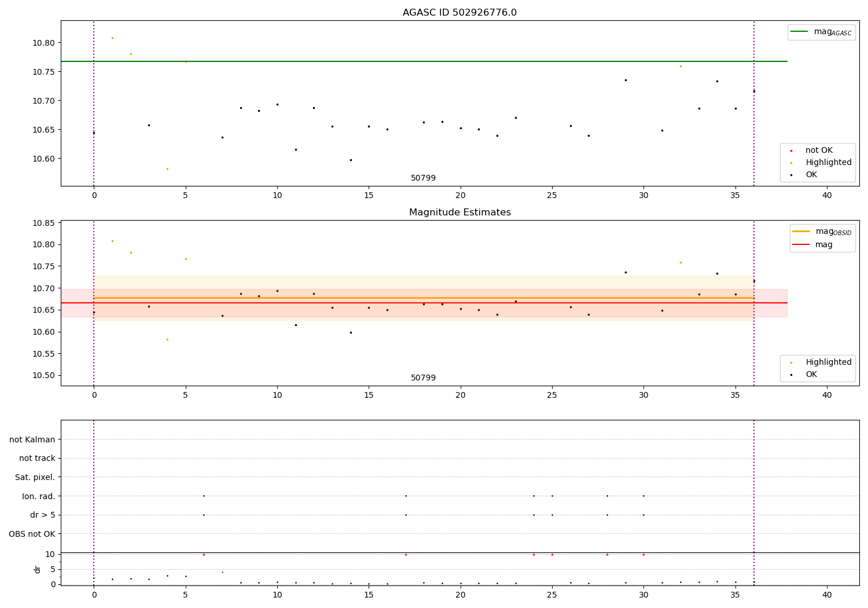Click the red 'mag' legend entry in middle plot
Image resolution: width=868 pixels, height=608 pixels.
(813, 245)
